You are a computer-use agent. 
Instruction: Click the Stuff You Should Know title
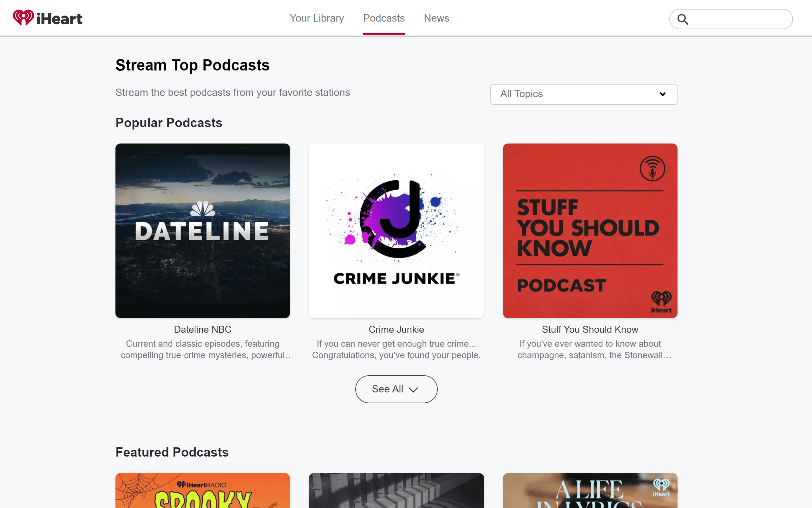click(590, 329)
